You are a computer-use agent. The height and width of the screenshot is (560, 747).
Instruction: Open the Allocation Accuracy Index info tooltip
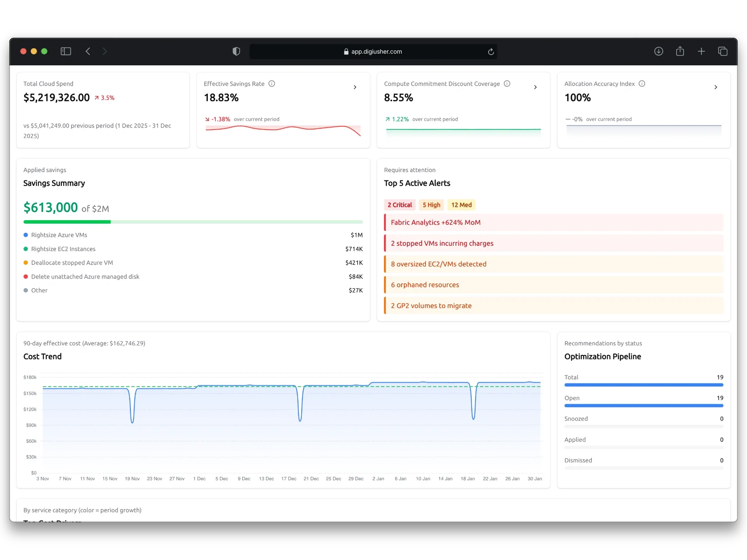point(642,84)
